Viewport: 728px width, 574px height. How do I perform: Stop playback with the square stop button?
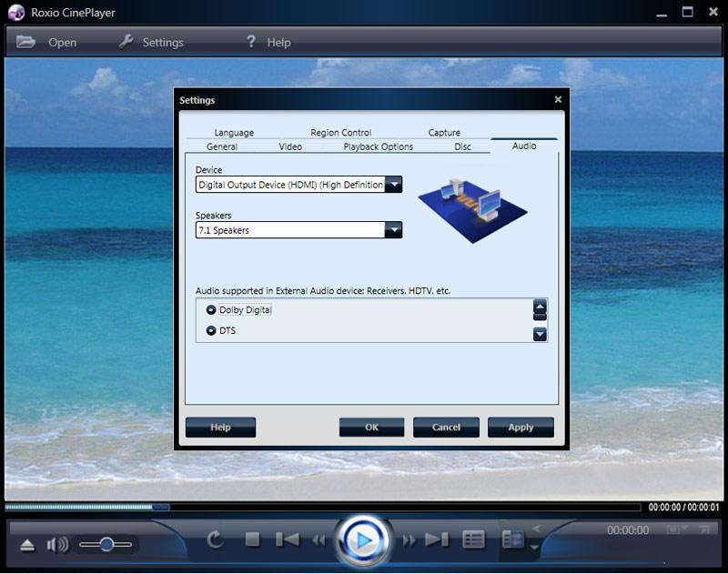253,539
